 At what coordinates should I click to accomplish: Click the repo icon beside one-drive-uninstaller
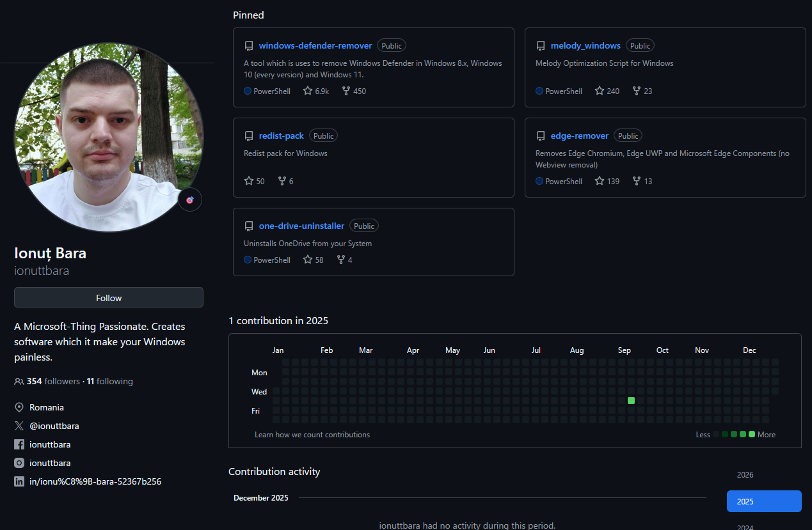pos(249,226)
